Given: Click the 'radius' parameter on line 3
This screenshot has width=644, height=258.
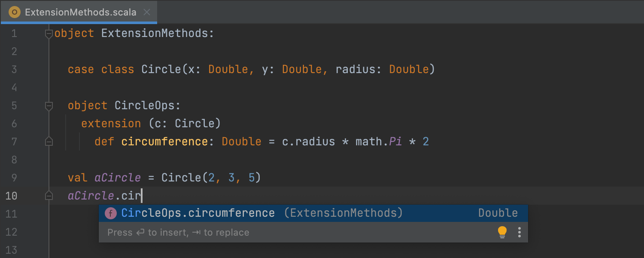Looking at the screenshot, I should (355, 70).
